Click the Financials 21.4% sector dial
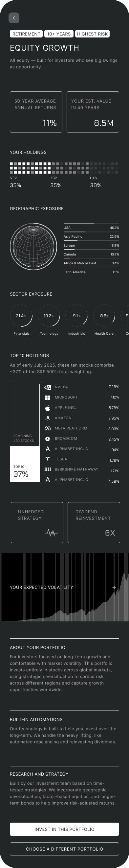The image size is (129, 868). (22, 316)
